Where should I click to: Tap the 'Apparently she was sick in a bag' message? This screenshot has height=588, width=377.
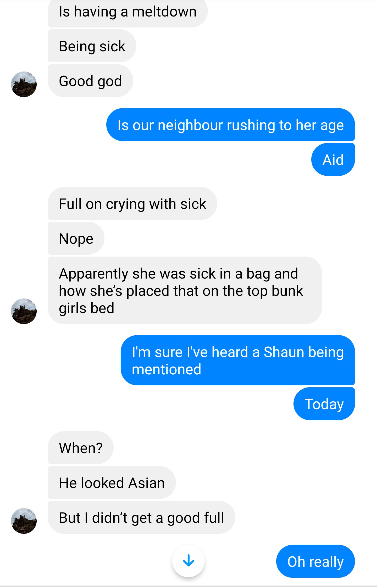point(185,290)
